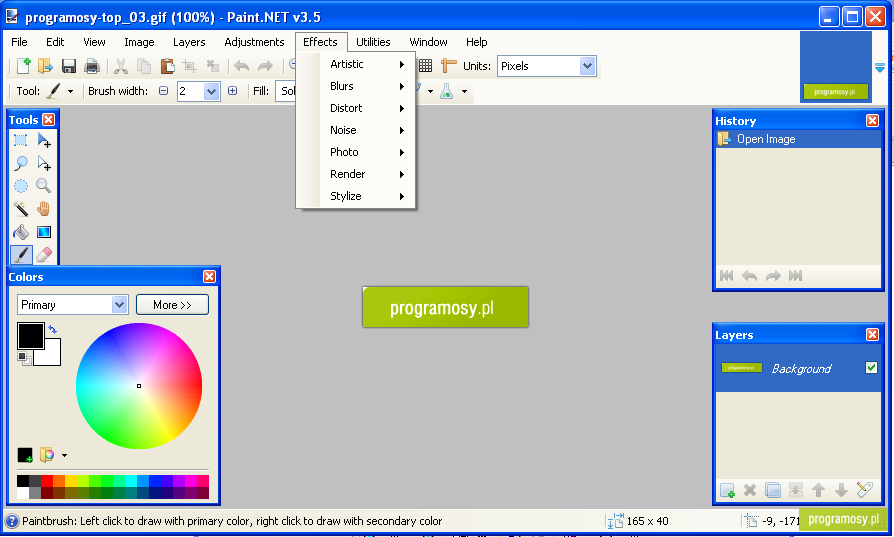Open the Utilities menu
Image resolution: width=894 pixels, height=537 pixels.
click(373, 42)
